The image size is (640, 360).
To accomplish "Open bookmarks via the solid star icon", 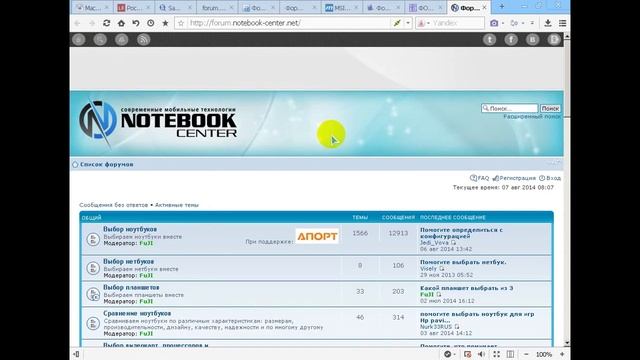I will click(165, 23).
